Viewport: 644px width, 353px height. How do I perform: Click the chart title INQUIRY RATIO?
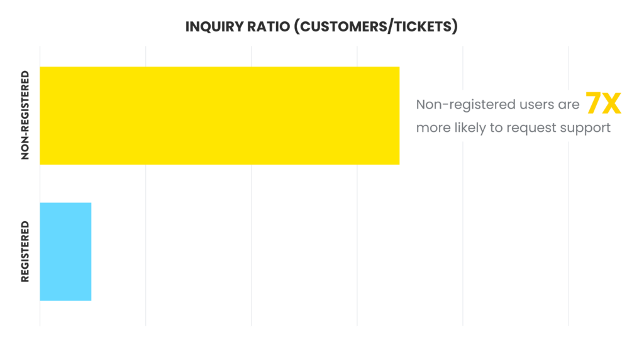[237, 26]
